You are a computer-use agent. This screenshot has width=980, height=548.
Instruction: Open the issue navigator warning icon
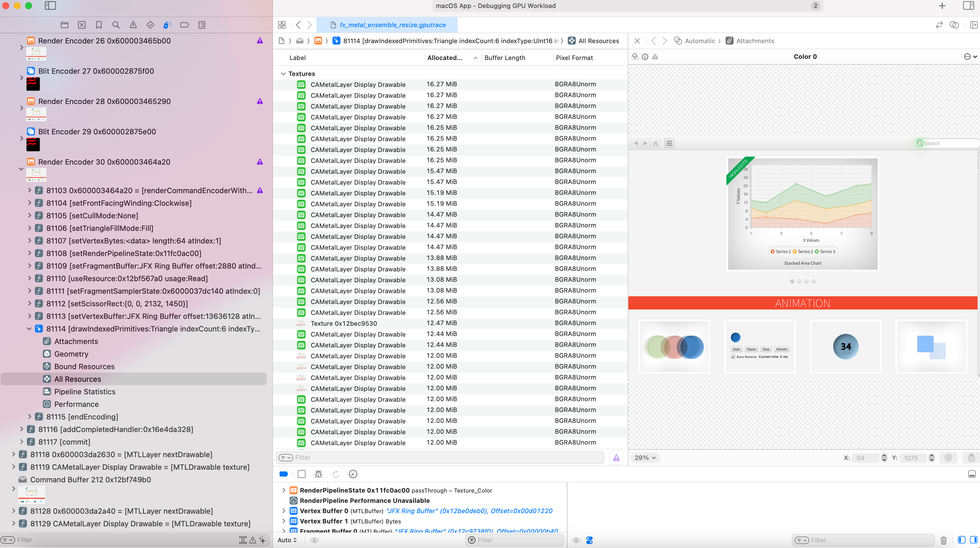(133, 25)
